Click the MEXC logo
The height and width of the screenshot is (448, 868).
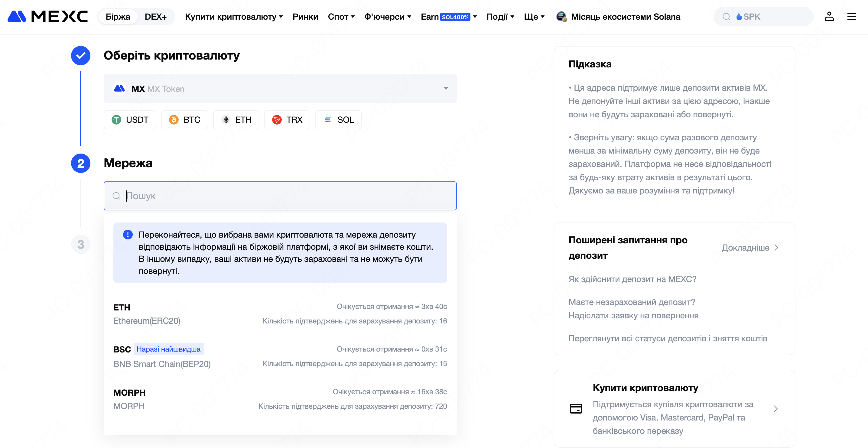point(47,17)
